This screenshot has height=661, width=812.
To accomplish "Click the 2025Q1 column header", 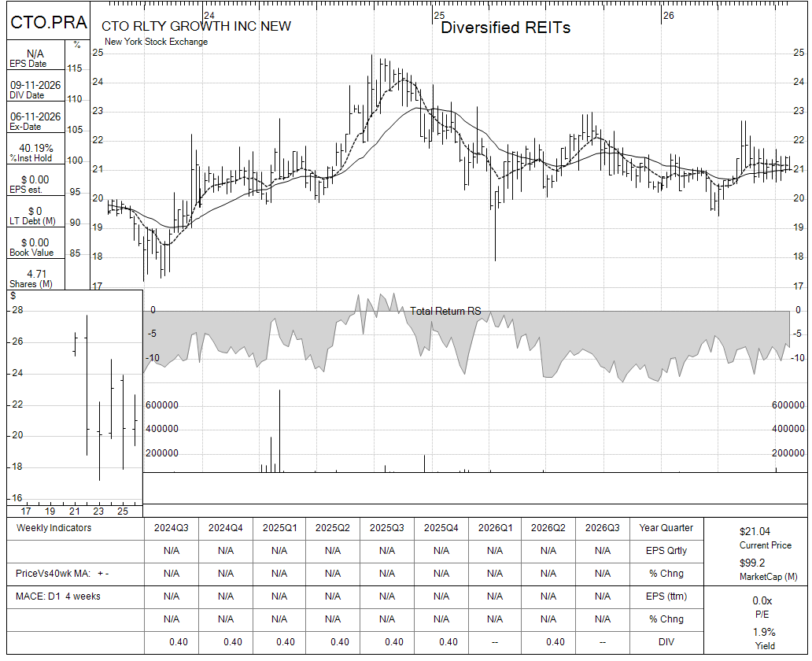I will [x=279, y=528].
